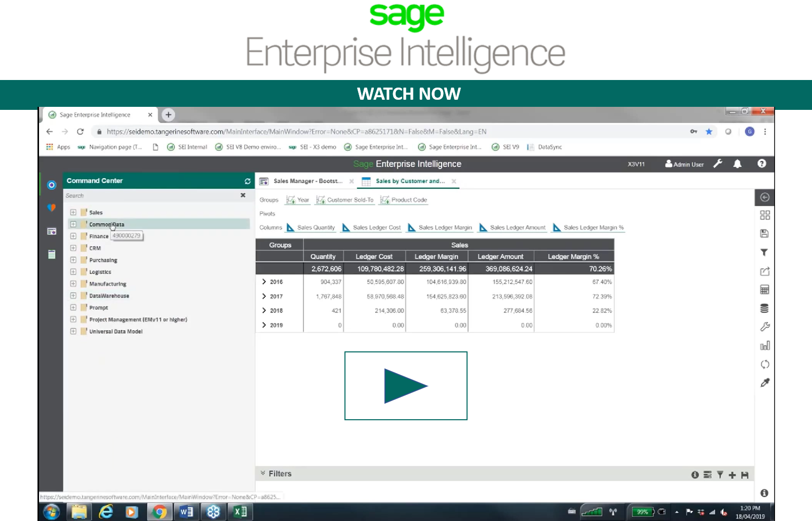Click the refresh icon next to Command Center
The image size is (812, 521).
[247, 180]
